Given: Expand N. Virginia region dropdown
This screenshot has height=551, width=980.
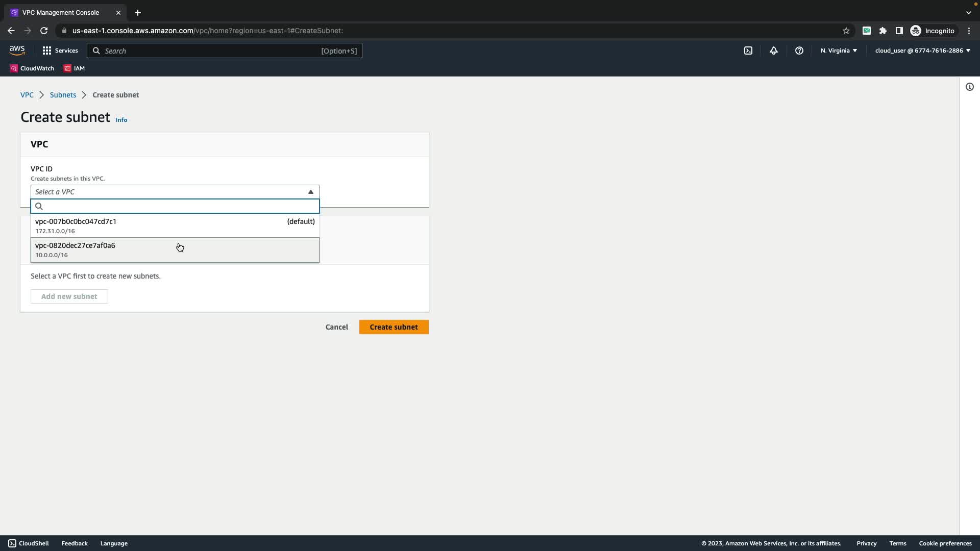Looking at the screenshot, I should click(x=839, y=51).
